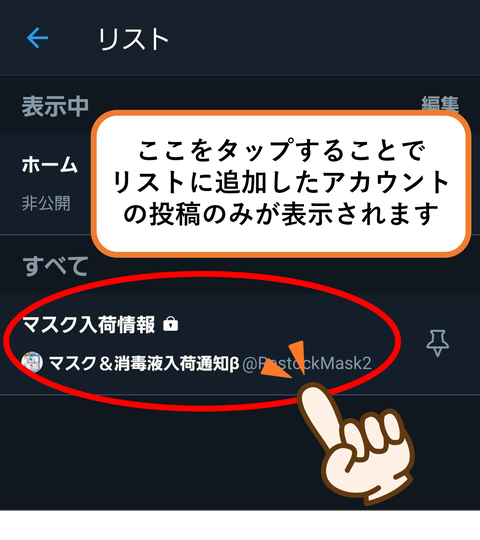Viewport: 480px width, 540px height.
Task: Click the リスト page title
Action: point(133,39)
